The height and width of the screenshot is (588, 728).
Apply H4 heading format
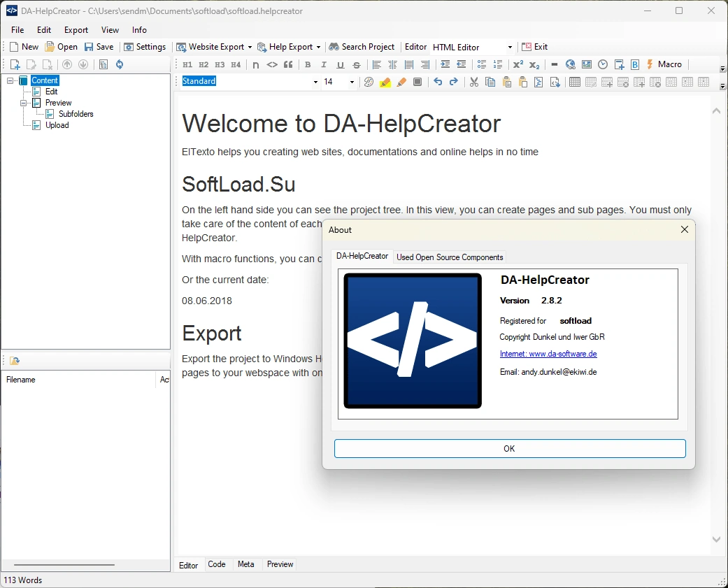[x=236, y=64]
